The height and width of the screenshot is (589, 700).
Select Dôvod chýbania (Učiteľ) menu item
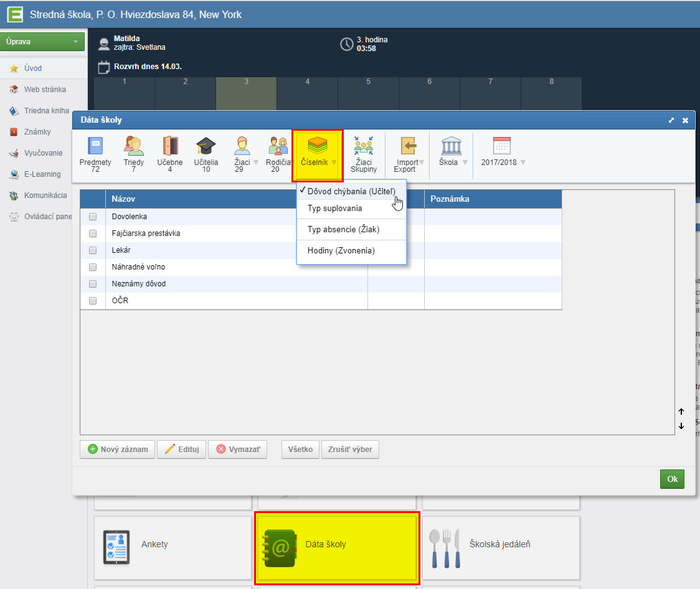pyautogui.click(x=351, y=191)
